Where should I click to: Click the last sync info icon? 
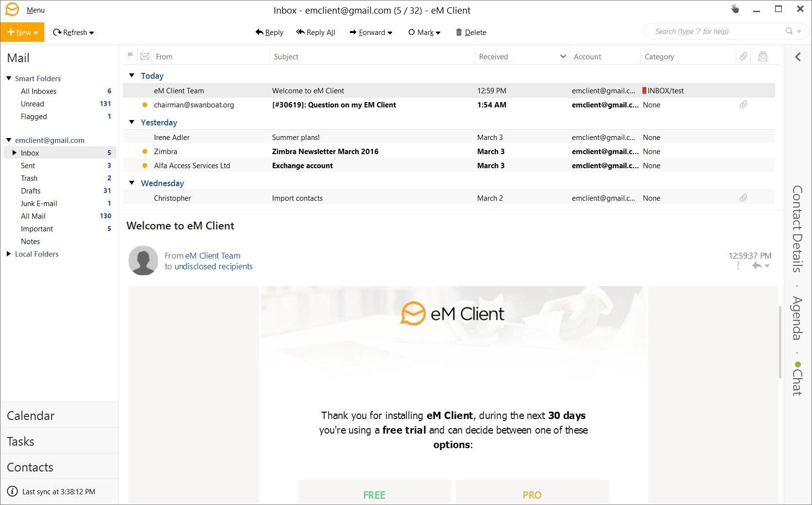coord(13,491)
